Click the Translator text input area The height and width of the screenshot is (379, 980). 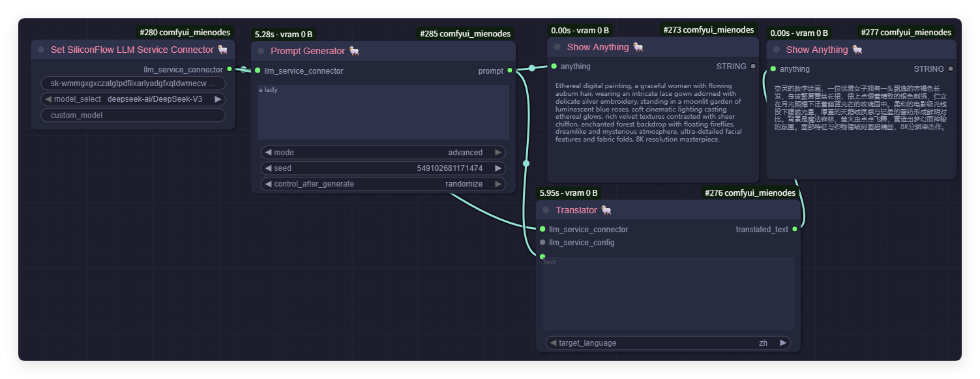tap(668, 293)
